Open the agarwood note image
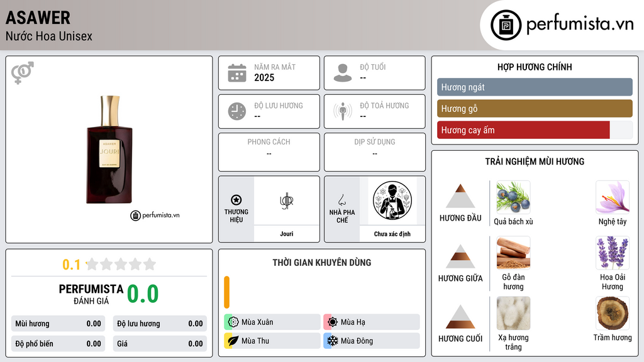This screenshot has width=644, height=362. pyautogui.click(x=613, y=314)
